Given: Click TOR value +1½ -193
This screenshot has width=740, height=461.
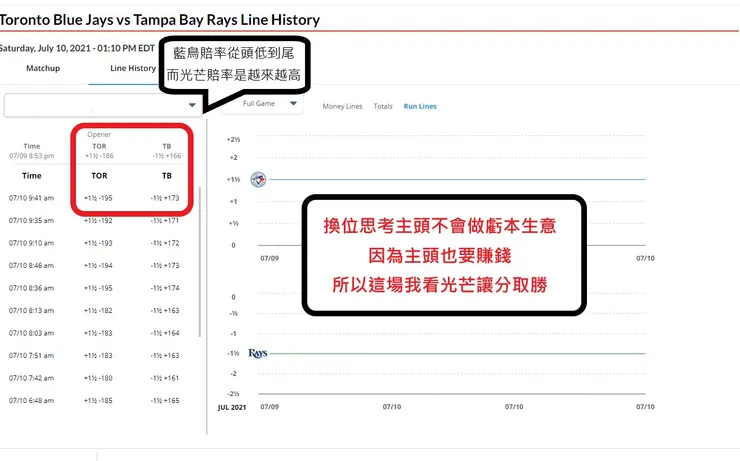Looking at the screenshot, I should pyautogui.click(x=98, y=243).
